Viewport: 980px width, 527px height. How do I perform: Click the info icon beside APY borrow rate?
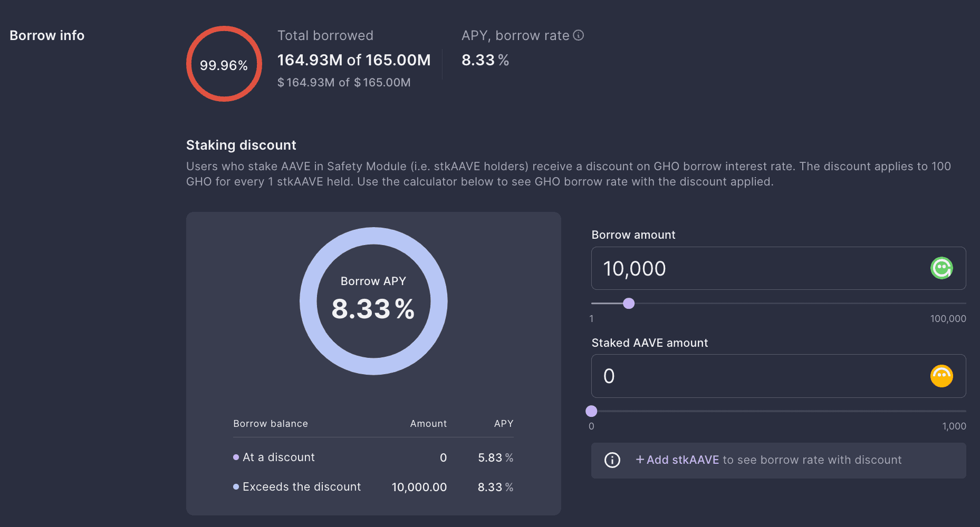pos(579,35)
